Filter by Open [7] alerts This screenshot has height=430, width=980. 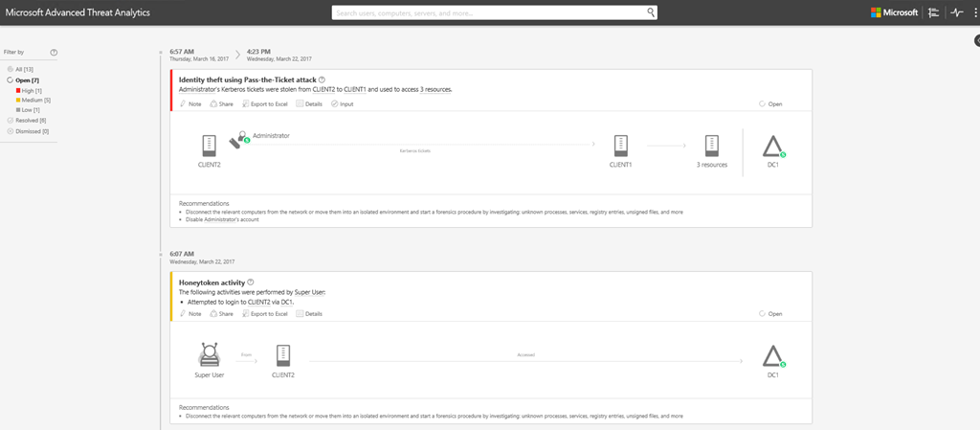pyautogui.click(x=23, y=80)
